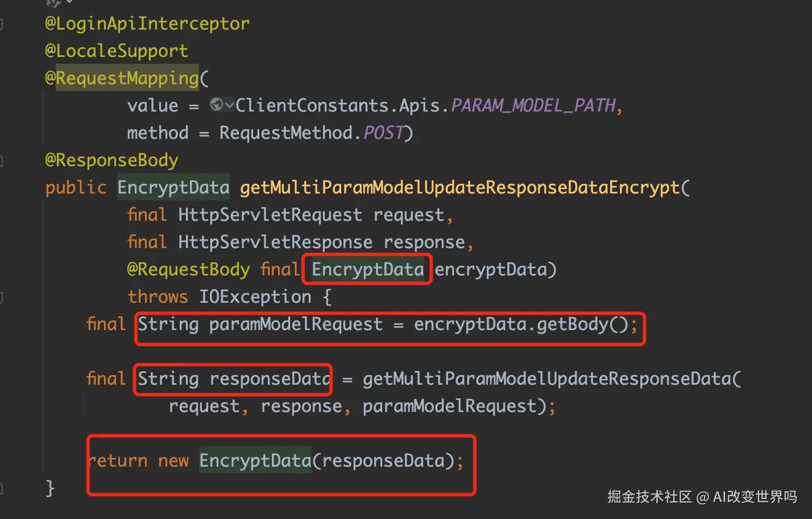Click the @LocaleSupport annotation
The image size is (812, 519).
click(117, 51)
